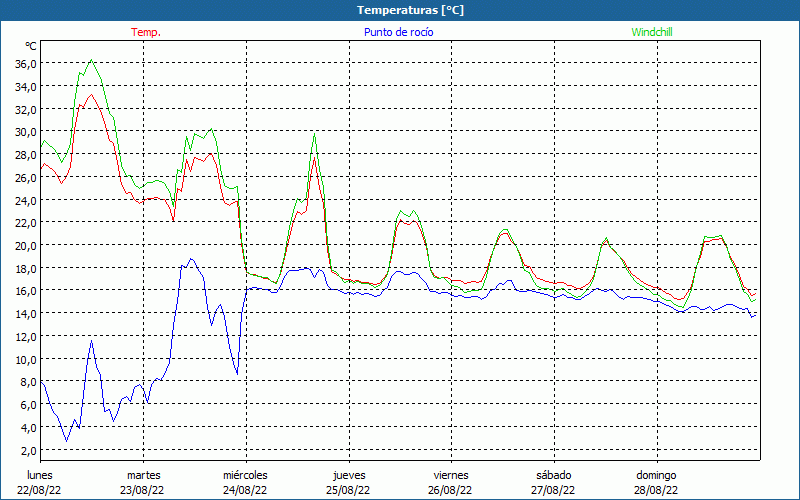
Task: Click the 14,0 y-axis value
Action: 26,313
